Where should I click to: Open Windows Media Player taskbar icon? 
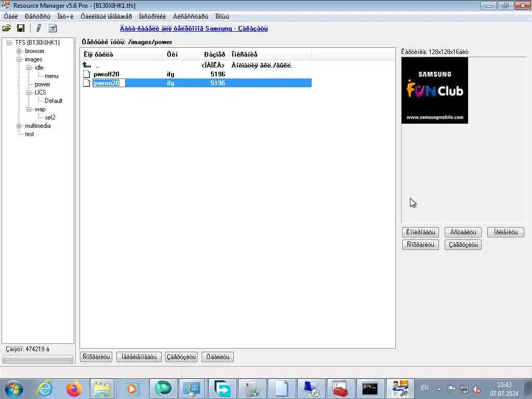132,389
